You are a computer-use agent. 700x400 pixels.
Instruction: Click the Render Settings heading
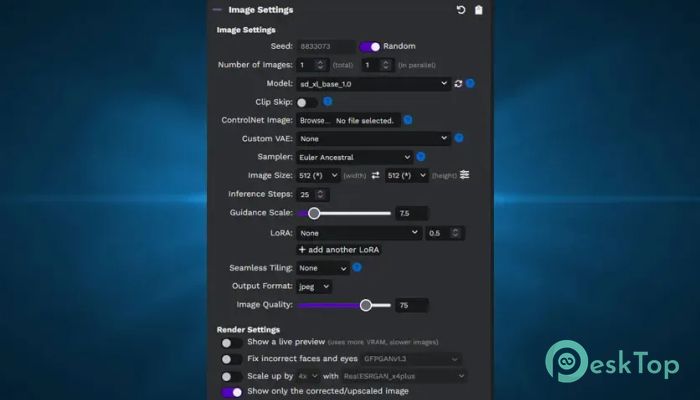click(248, 329)
